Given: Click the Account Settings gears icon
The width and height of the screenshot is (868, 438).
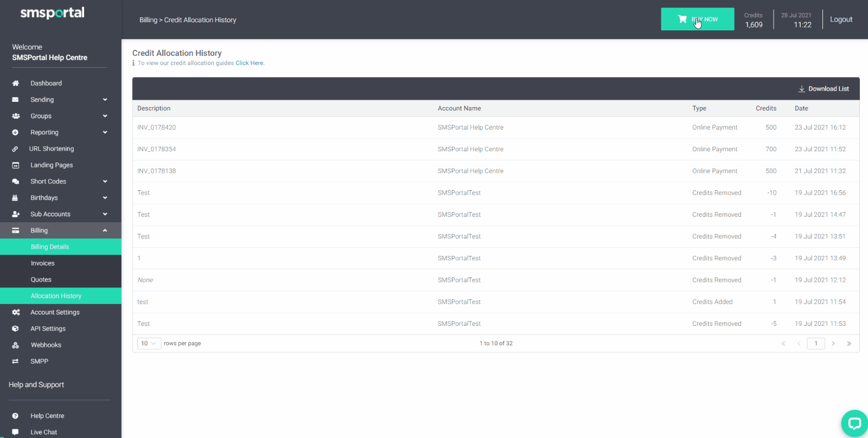Looking at the screenshot, I should 16,312.
